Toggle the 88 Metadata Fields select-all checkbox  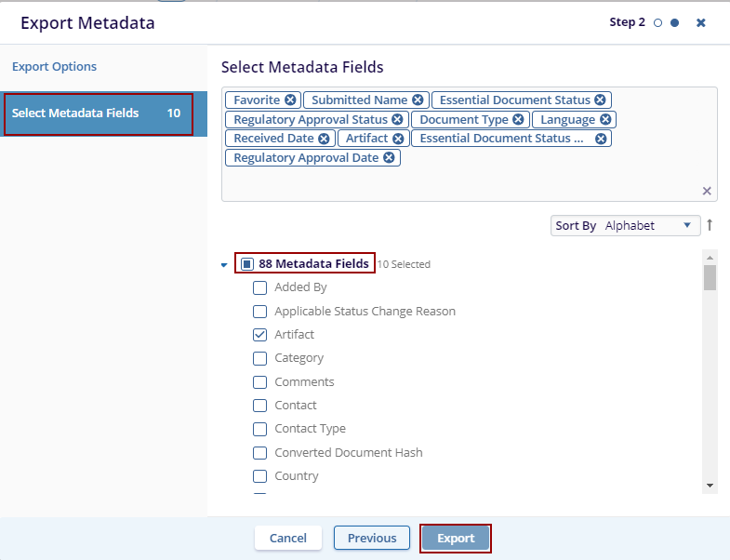(247, 264)
